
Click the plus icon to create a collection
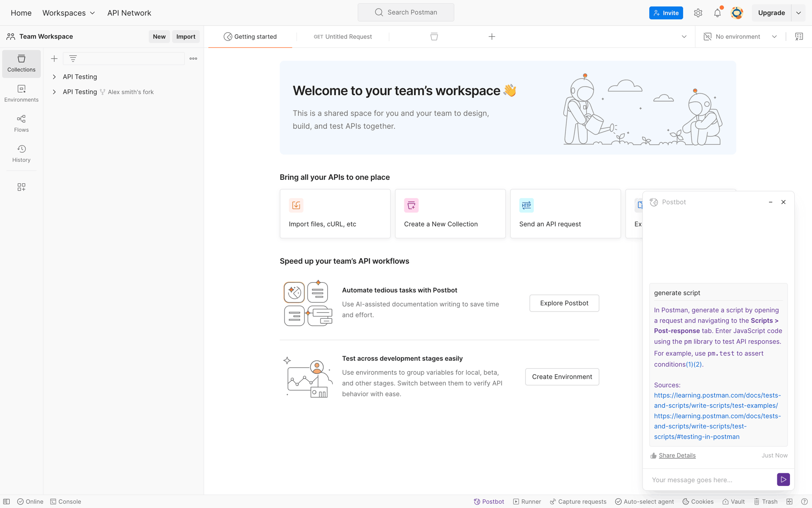pyautogui.click(x=54, y=58)
